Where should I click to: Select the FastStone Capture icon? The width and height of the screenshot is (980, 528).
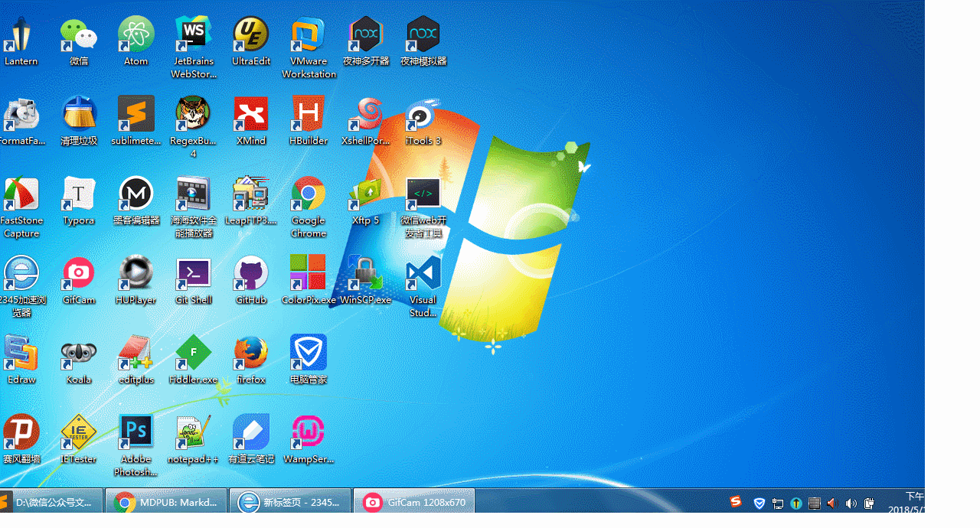[21, 207]
